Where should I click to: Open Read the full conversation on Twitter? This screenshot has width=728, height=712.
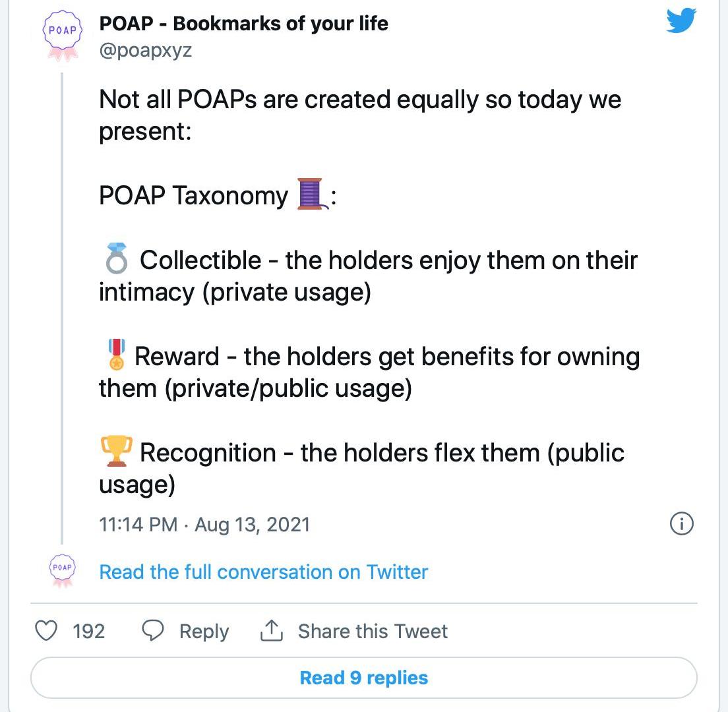pyautogui.click(x=263, y=572)
